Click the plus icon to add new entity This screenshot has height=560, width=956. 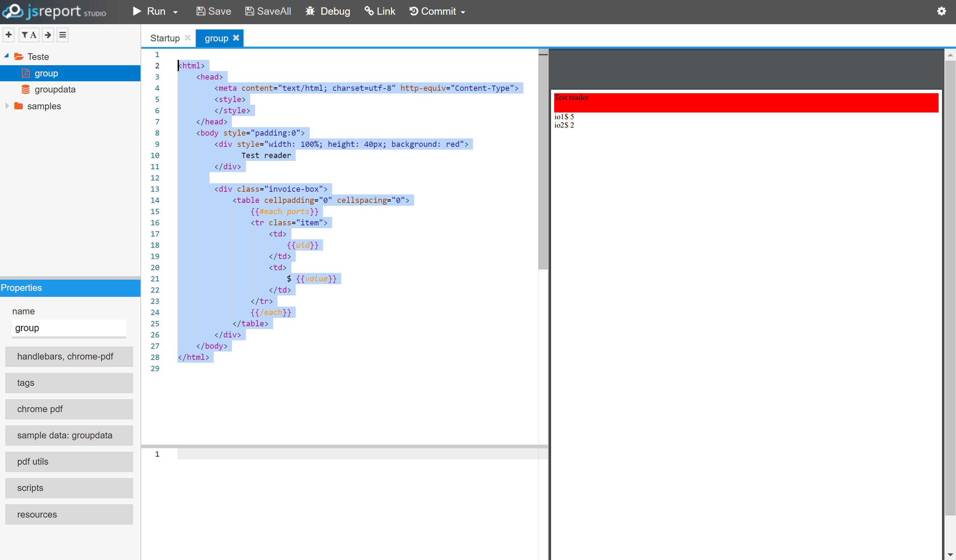tap(8, 35)
